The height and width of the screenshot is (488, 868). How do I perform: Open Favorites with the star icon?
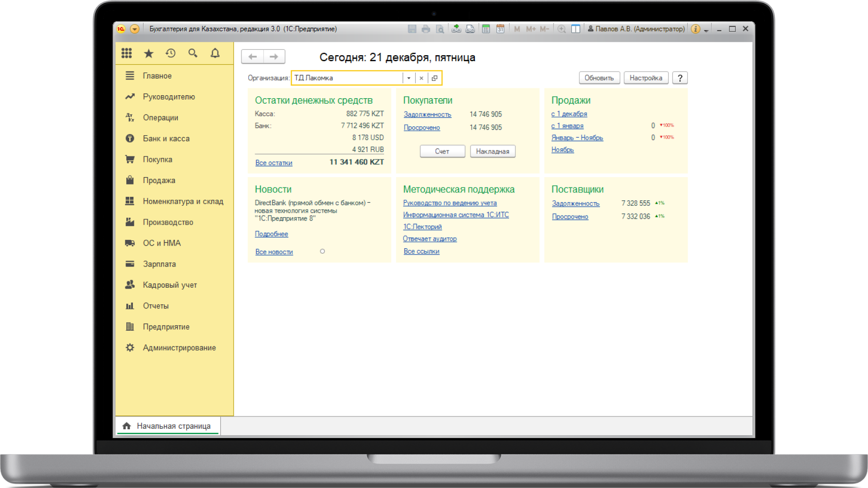coord(149,53)
